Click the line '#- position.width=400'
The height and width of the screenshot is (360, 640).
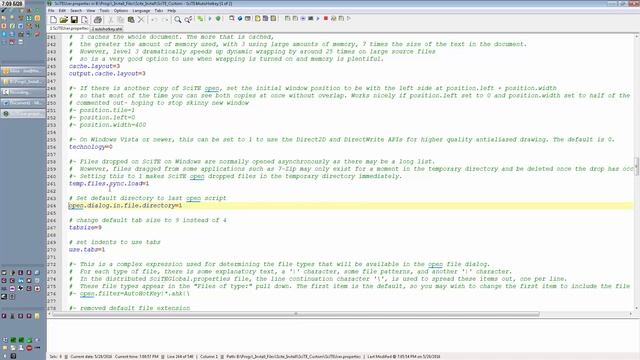(x=107, y=125)
